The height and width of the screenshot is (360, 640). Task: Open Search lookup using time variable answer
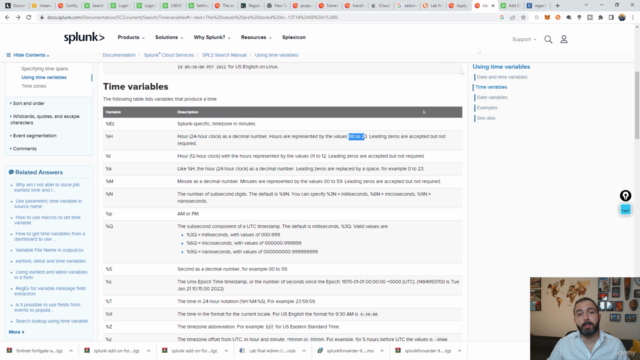coord(51,321)
